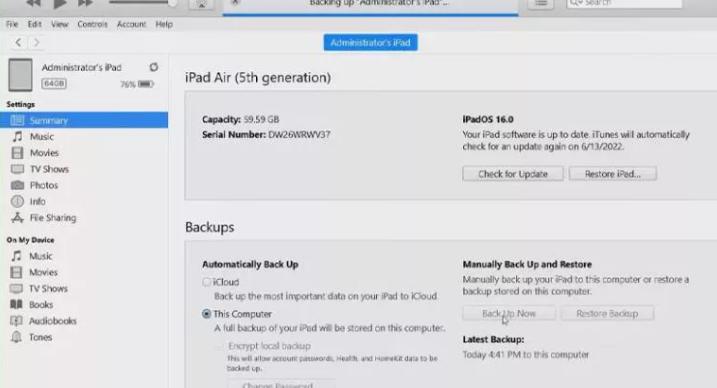Click the serial number DW26WRWV37
Viewport: 717px width, 388px height.
point(299,134)
